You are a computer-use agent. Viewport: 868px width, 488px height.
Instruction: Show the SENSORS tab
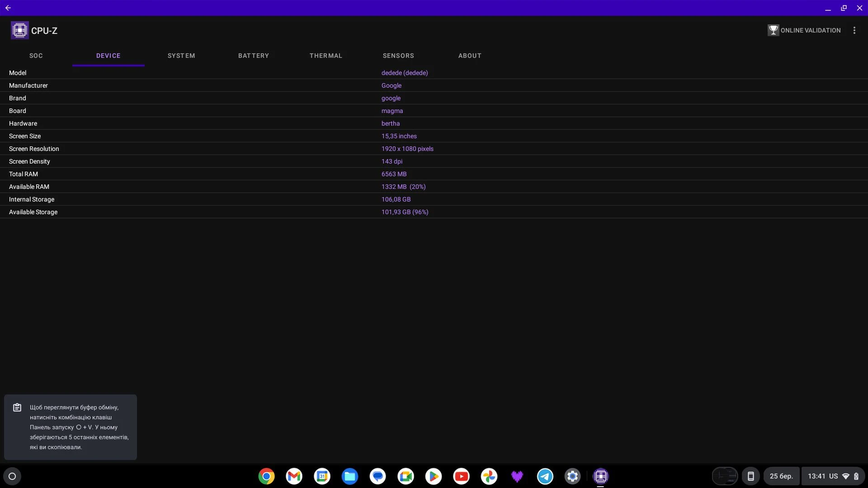pos(398,56)
